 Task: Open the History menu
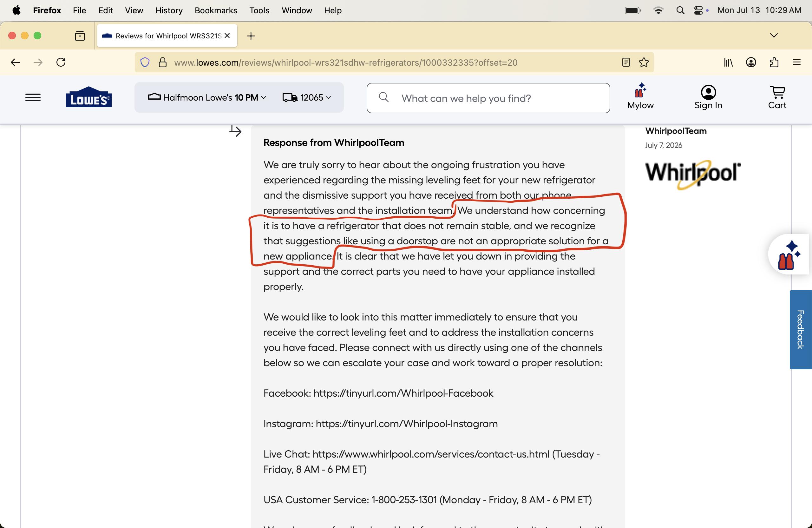click(169, 10)
